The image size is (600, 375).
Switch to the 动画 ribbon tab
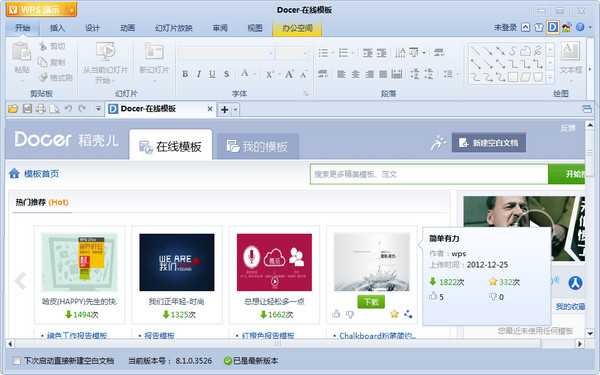127,28
